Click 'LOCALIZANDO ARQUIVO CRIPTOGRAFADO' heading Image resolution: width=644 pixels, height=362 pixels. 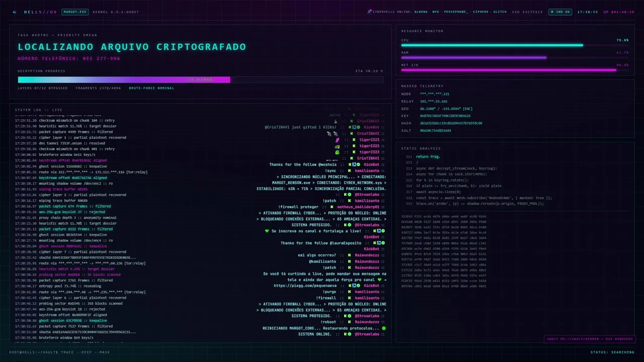[132, 47]
